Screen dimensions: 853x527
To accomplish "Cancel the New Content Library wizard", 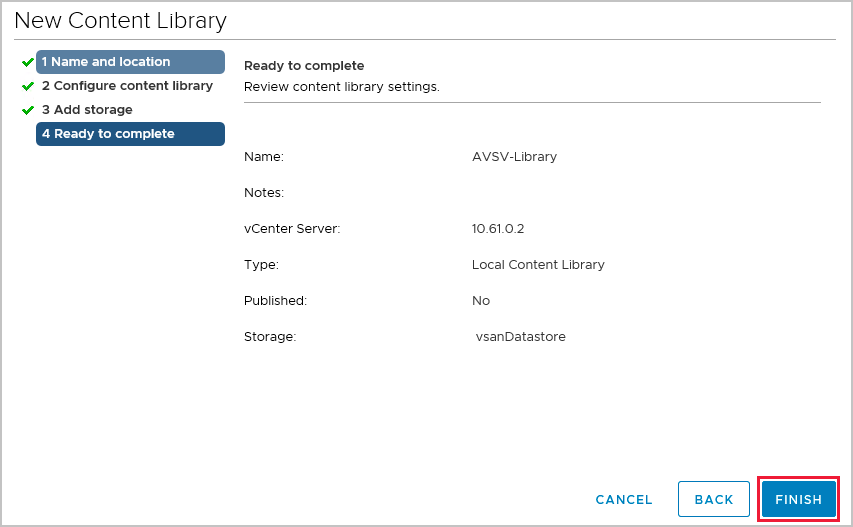I will 623,499.
